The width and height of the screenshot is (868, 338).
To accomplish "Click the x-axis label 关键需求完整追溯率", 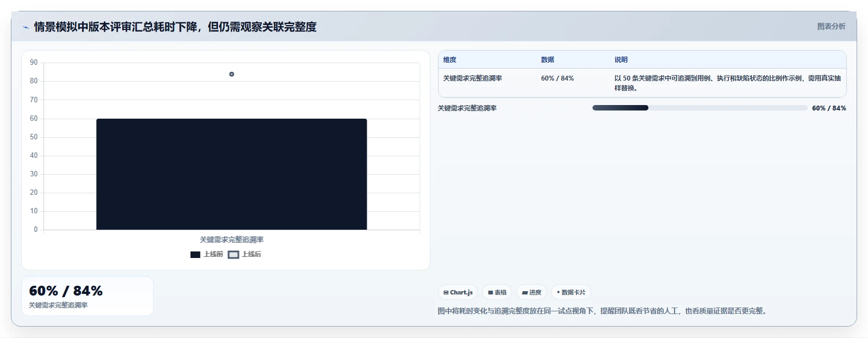I will (x=232, y=239).
